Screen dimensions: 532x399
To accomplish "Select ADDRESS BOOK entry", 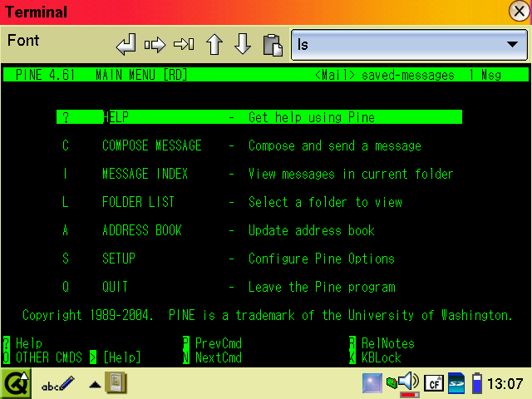I will (x=142, y=230).
